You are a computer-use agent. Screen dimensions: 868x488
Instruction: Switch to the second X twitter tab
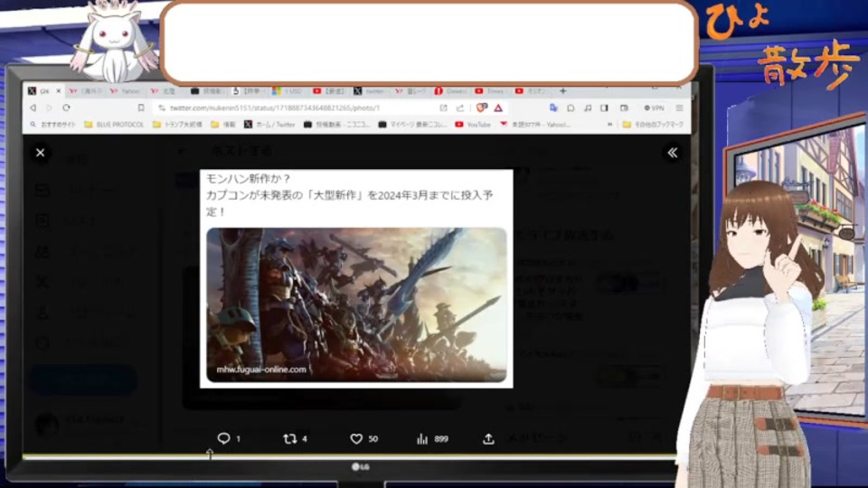click(x=369, y=90)
